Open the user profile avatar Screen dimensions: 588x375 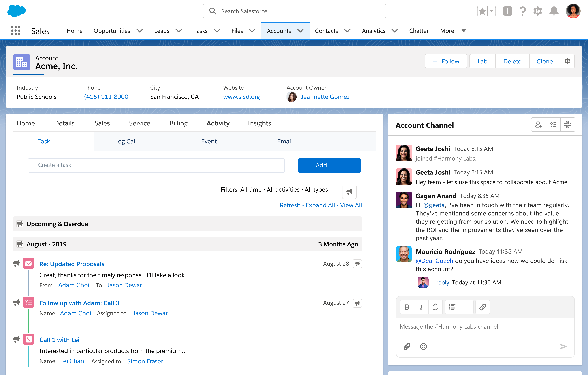point(573,11)
